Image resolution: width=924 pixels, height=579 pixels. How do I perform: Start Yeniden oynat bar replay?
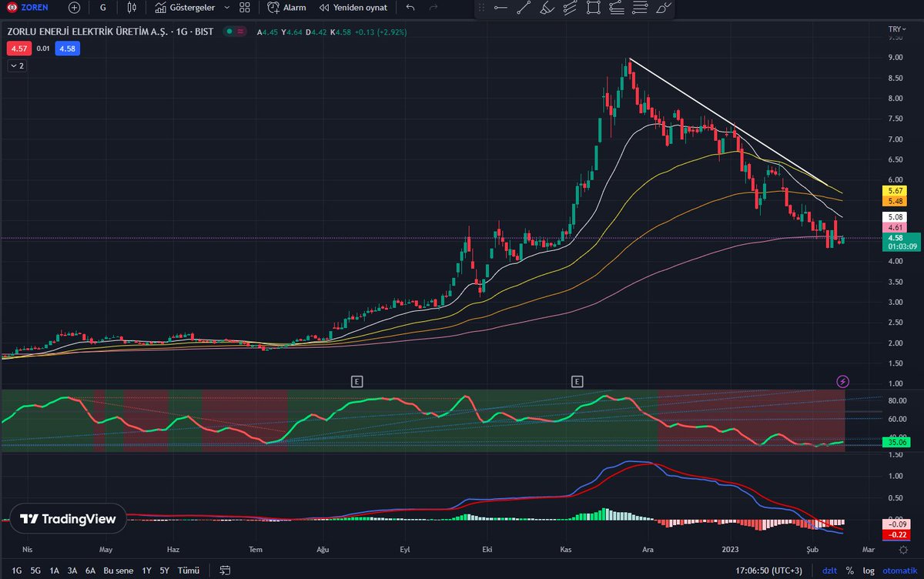point(352,7)
